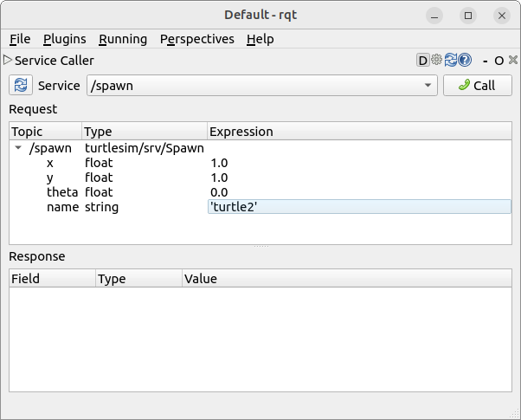Open the plugin help question mark icon

pyautogui.click(x=465, y=61)
